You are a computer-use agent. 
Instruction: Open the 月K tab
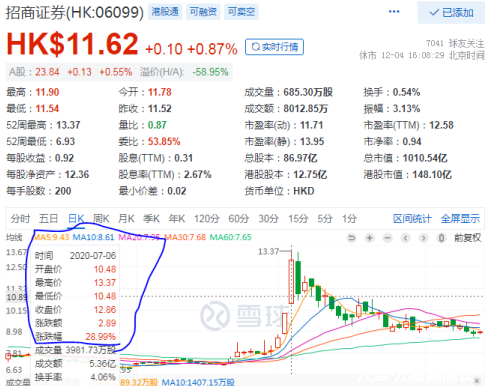point(126,219)
